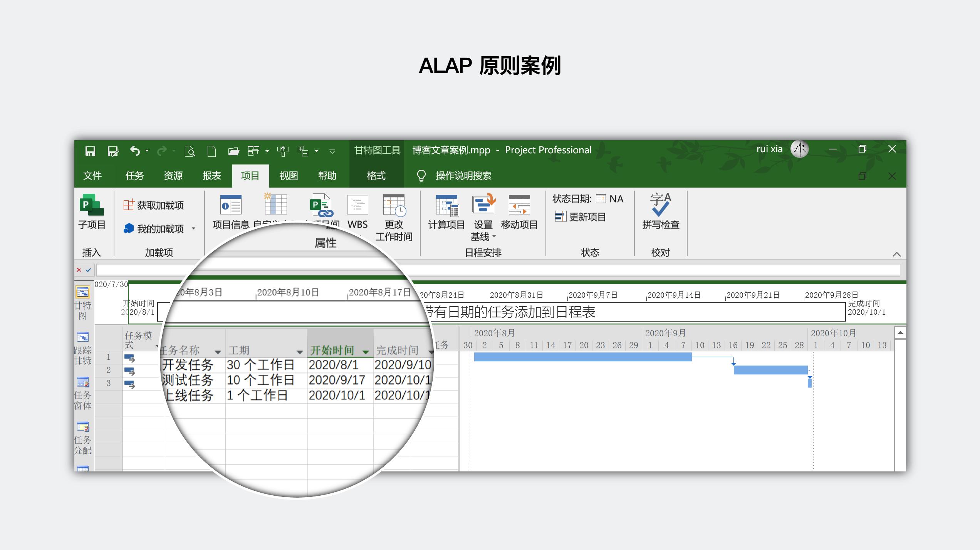This screenshot has width=980, height=550.
Task: Restore the inner document window
Action: [863, 176]
